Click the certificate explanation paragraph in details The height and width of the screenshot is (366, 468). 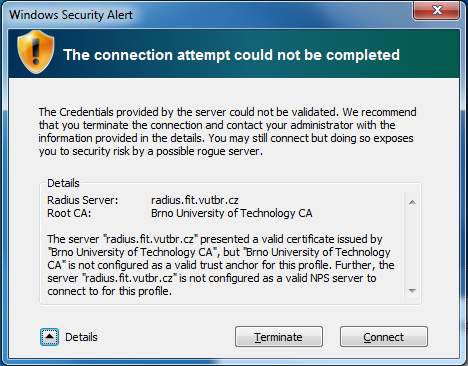[221, 265]
